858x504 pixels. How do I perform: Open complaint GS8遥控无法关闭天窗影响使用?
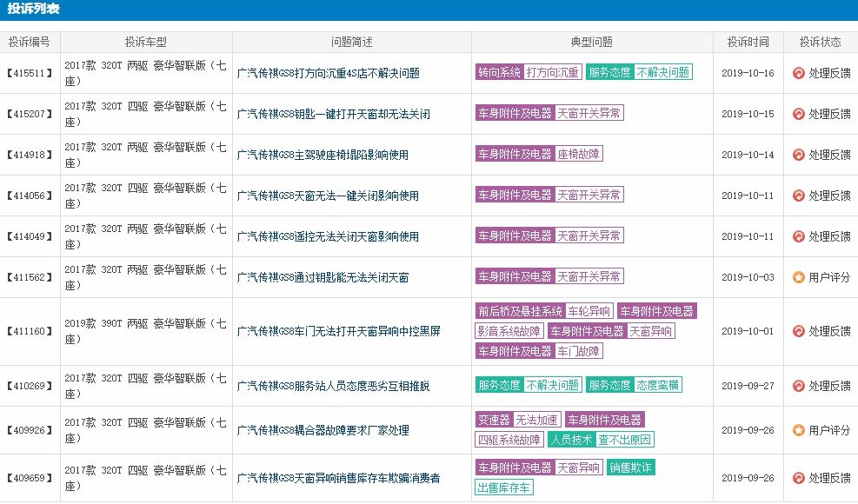pyautogui.click(x=328, y=237)
